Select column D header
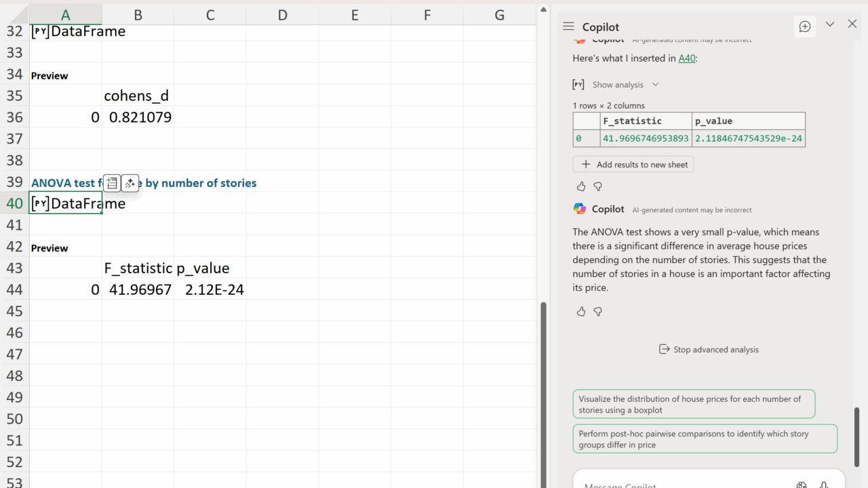Image resolution: width=868 pixels, height=488 pixels. (282, 15)
